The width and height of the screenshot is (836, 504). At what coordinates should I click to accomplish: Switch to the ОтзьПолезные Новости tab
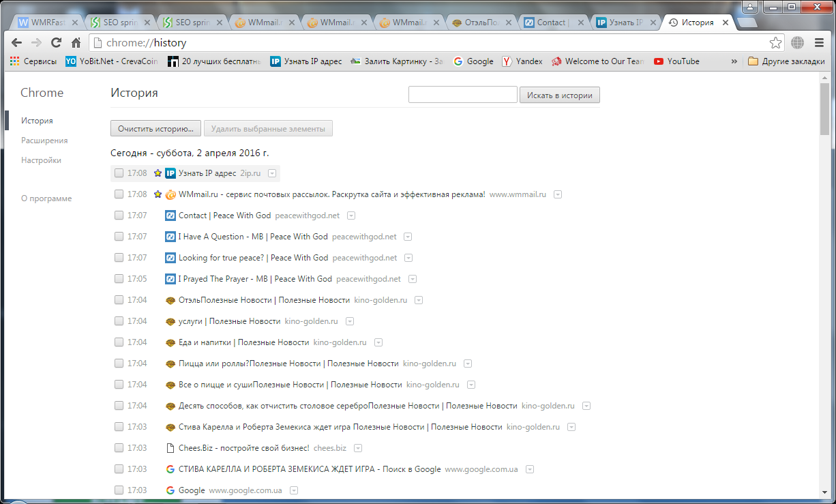tap(481, 23)
